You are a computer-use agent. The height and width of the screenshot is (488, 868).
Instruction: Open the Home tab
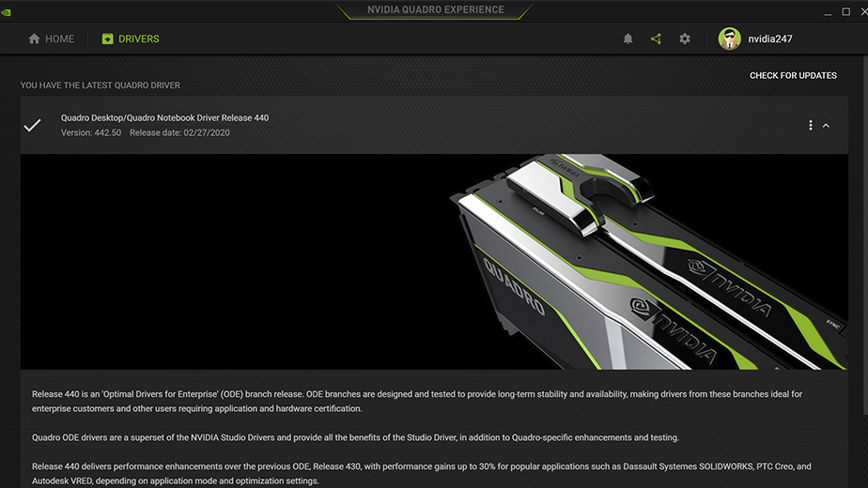pyautogui.click(x=51, y=38)
